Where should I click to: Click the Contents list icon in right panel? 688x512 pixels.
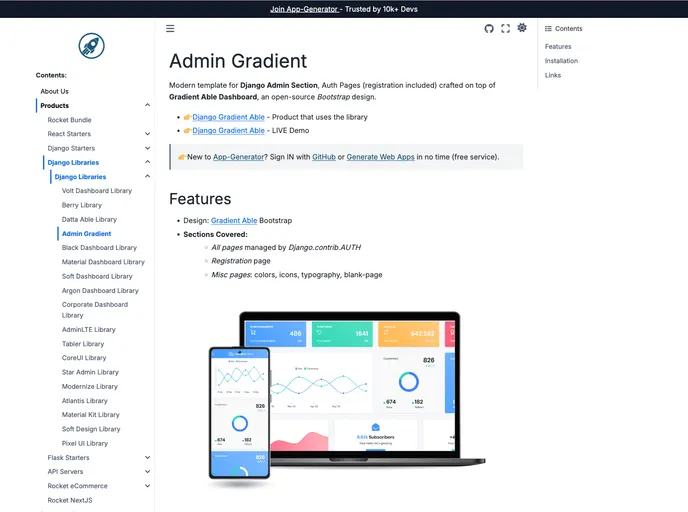coord(548,29)
